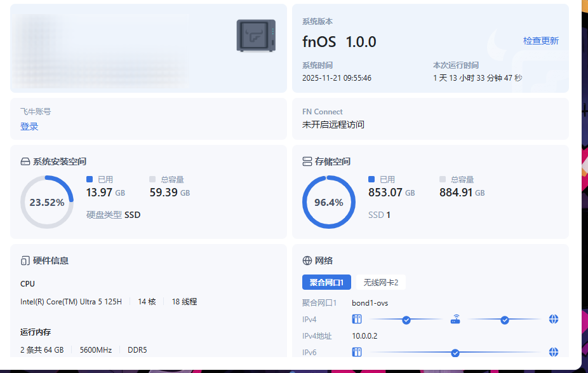Click the 14 核 core count

(x=147, y=302)
